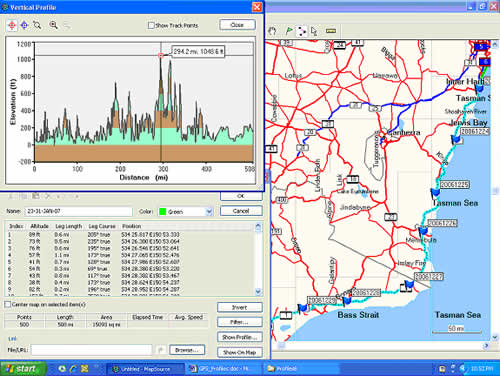Click the Jindabyne label on the map
Image resolution: width=500 pixels, height=376 pixels.
pos(355,207)
